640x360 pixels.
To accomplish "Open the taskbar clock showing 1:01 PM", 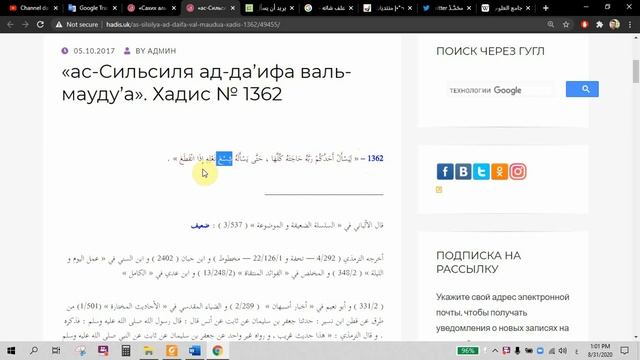I will coord(599,351).
